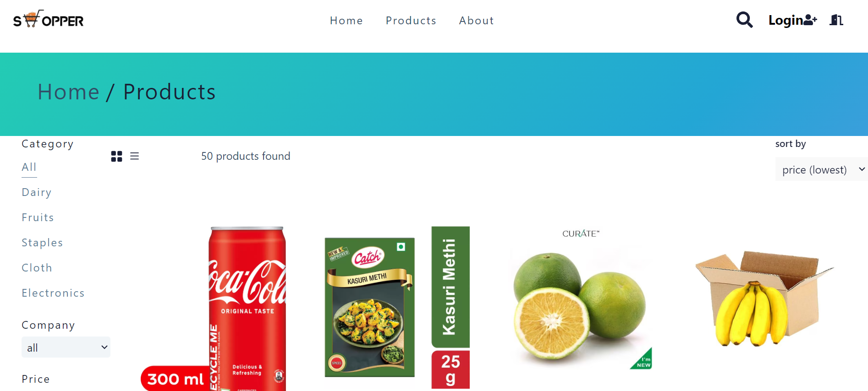Click Home breadcrumb link in banner
Screen dimensions: 868x391
point(69,92)
